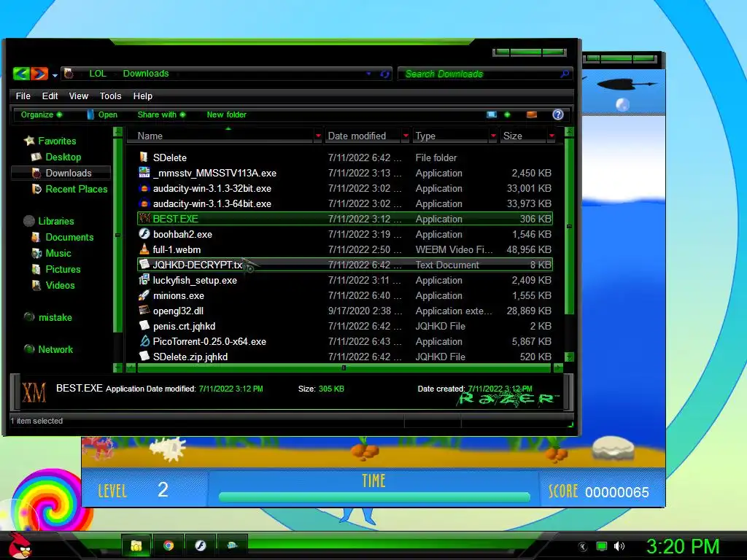Click the audacity-win-3.1.3-32bit.exe icon

[144, 188]
